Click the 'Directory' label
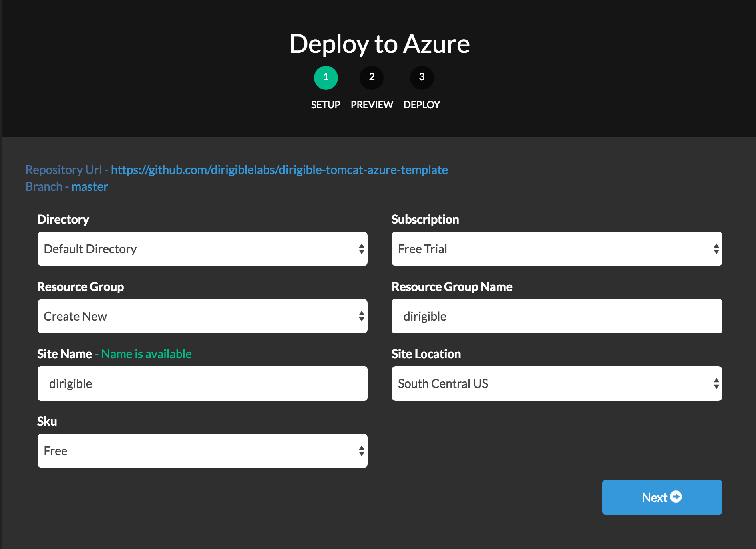This screenshot has width=756, height=549. coord(63,219)
